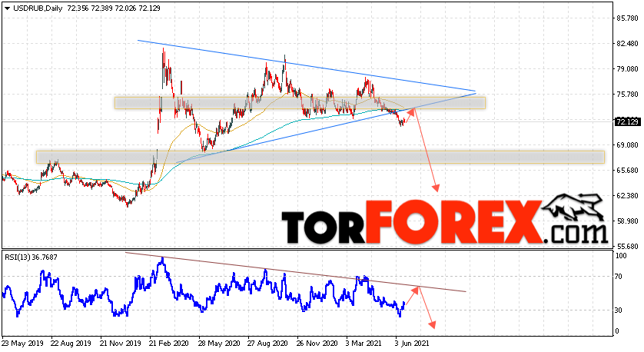Click the 3 Mar 2021 date label
644x352 pixels.
pyautogui.click(x=364, y=343)
